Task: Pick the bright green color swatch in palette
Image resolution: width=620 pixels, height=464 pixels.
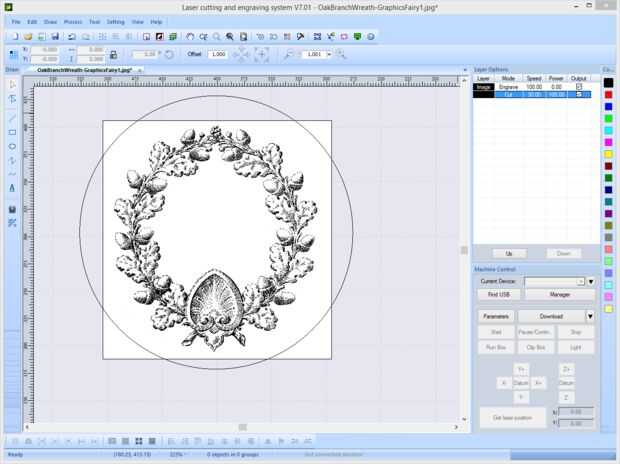Action: 609,118
